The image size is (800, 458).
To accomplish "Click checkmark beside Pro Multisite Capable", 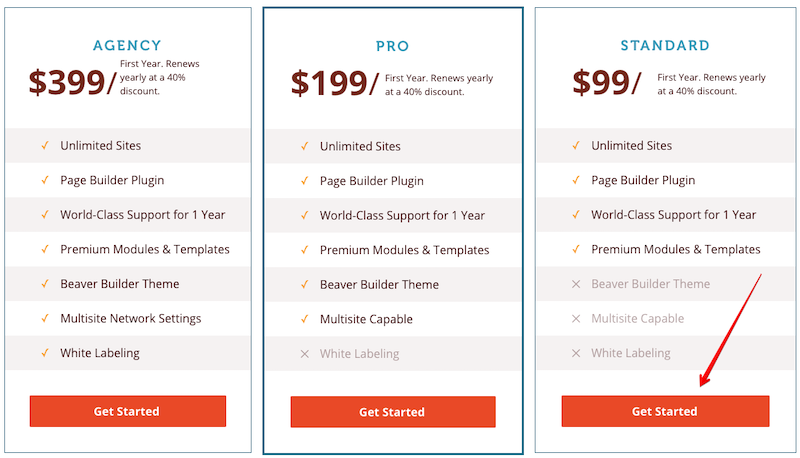I will click(x=305, y=319).
